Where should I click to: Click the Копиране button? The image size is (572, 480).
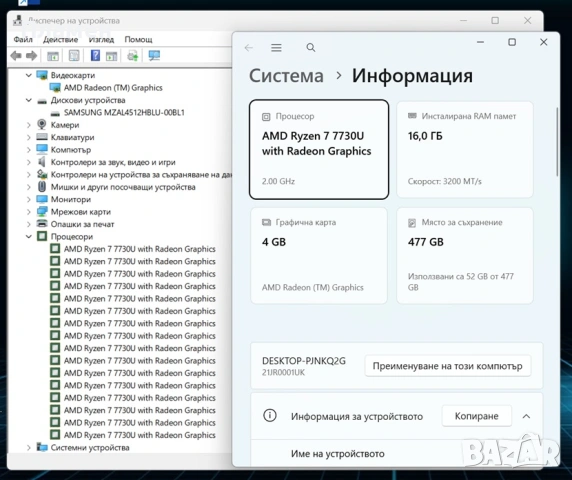click(x=476, y=416)
